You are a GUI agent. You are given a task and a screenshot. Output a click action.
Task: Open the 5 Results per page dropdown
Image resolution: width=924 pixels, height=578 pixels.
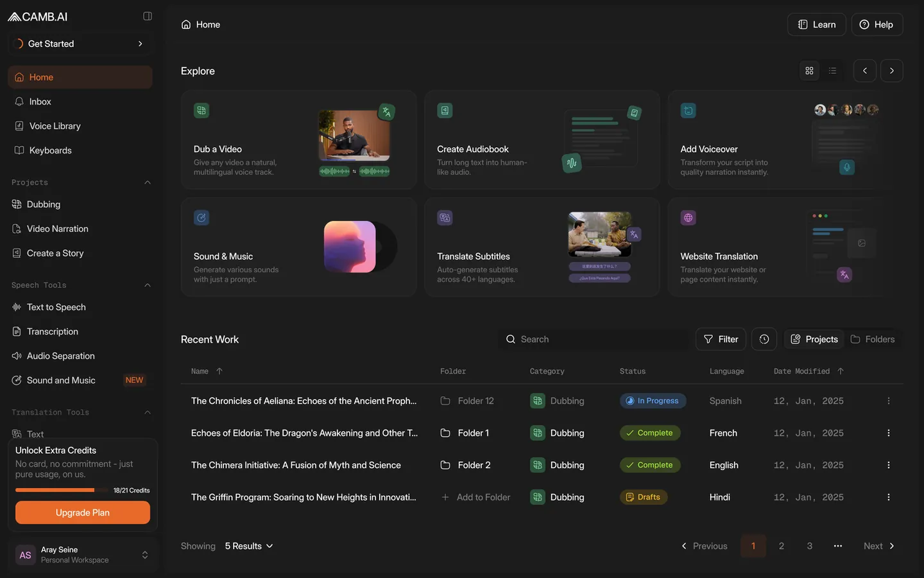click(249, 546)
